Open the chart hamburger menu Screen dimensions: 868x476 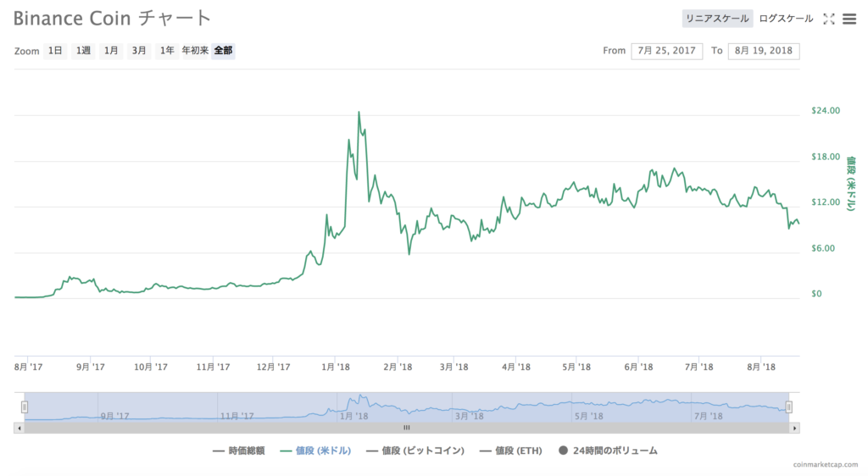(x=849, y=19)
